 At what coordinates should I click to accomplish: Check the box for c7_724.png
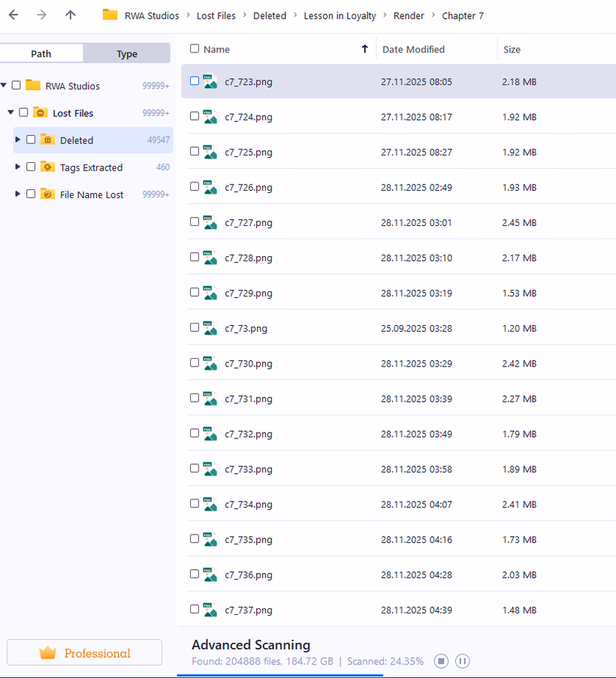coord(195,116)
